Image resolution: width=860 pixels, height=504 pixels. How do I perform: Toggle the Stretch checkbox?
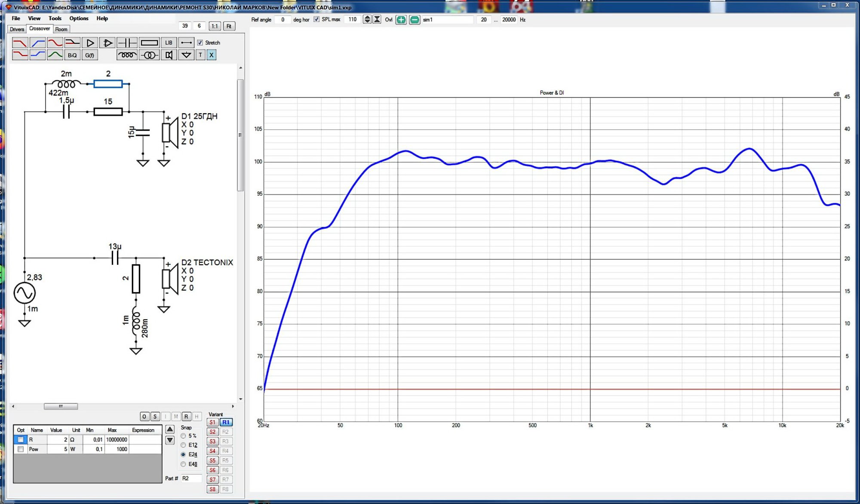coord(200,43)
